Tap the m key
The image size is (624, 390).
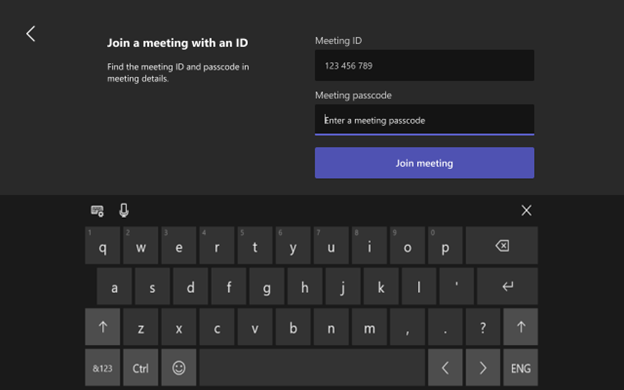(x=369, y=327)
